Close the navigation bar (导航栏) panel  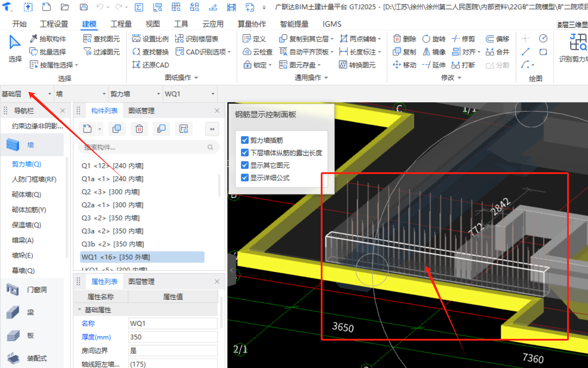pyautogui.click(x=62, y=111)
